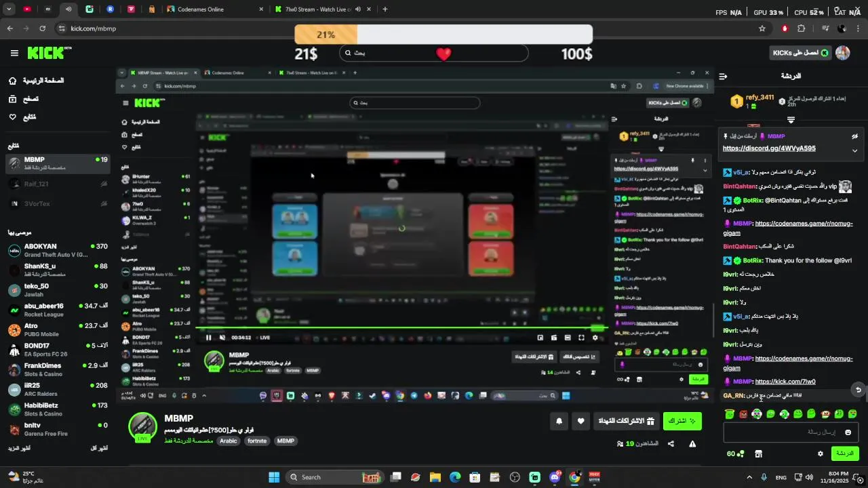Open File Explorer from the taskbar
This screenshot has height=488, width=868.
pyautogui.click(x=435, y=477)
